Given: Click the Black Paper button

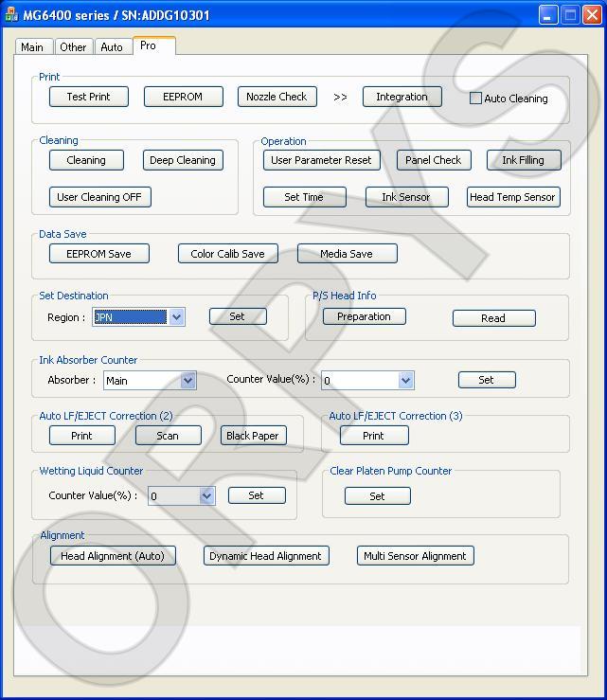Looking at the screenshot, I should pyautogui.click(x=254, y=436).
